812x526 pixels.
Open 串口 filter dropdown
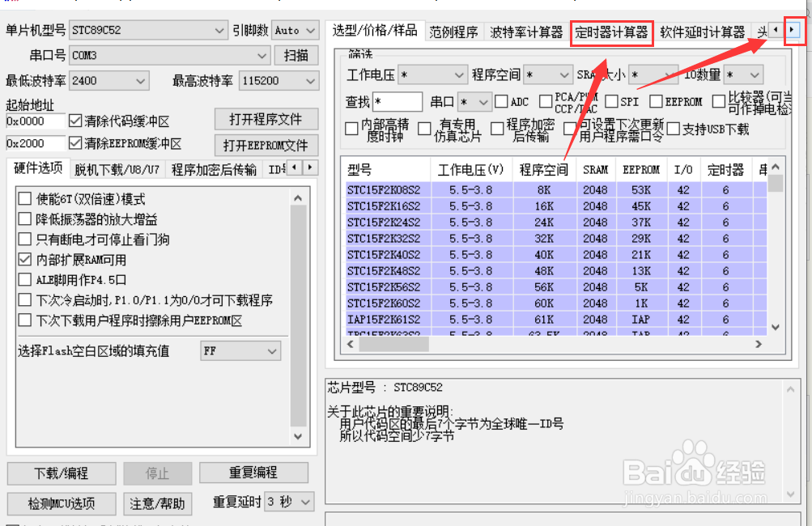point(474,102)
